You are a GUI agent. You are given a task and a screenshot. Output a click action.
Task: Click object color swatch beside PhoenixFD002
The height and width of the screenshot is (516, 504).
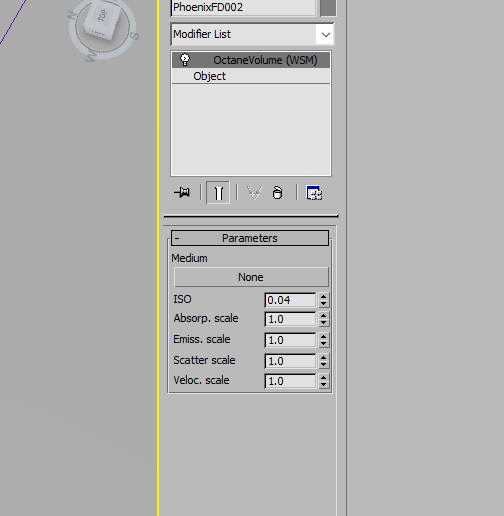(328, 7)
